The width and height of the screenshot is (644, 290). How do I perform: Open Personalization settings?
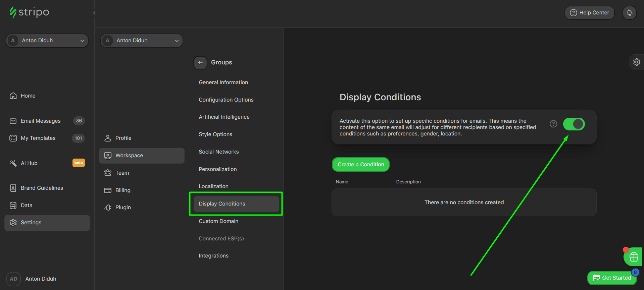pyautogui.click(x=217, y=169)
